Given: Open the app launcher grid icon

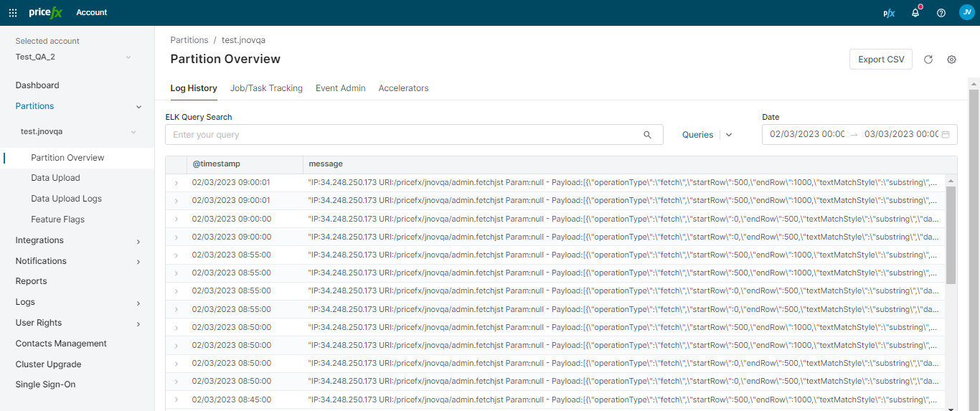Looking at the screenshot, I should click(x=13, y=13).
